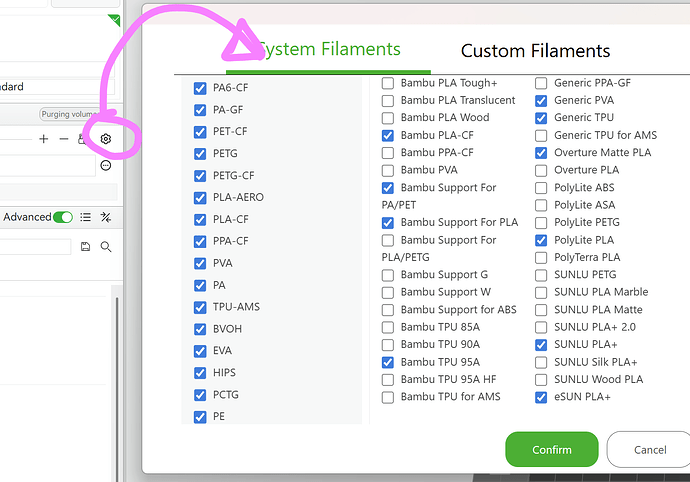Viewport: 690px width, 482px height.
Task: Uncheck TPU-AMS filament type
Action: pyautogui.click(x=200, y=307)
